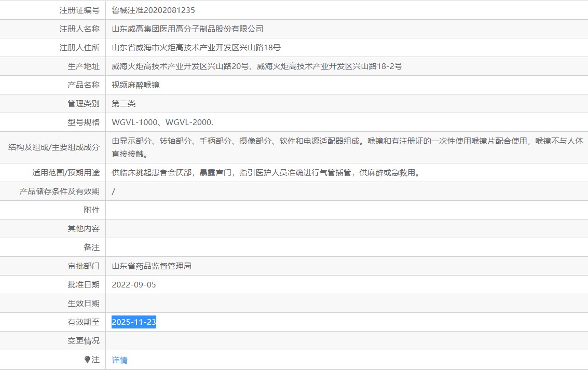Viewport: 588px width, 371px height.
Task: Click the slash value in 产品储存条件及有效期 row
Action: point(113,191)
